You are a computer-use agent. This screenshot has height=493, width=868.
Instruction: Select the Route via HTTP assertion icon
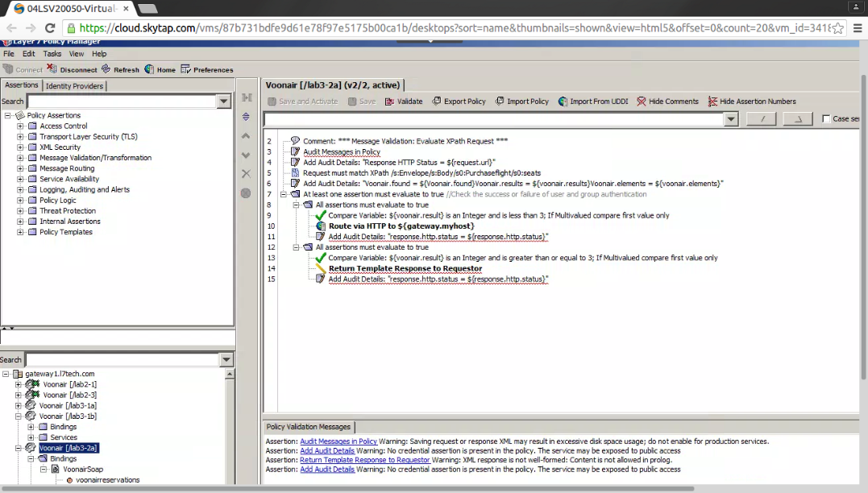[321, 226]
